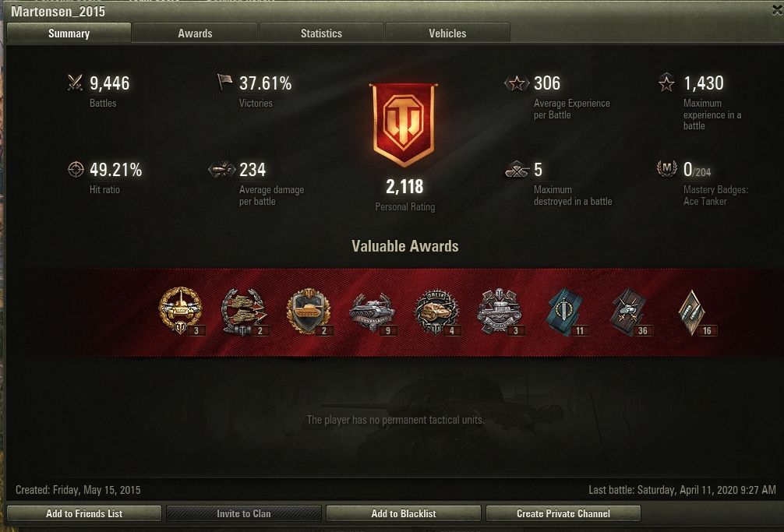Viewport: 784px width, 532px height.
Task: Click the award medal showing count 36
Action: tap(630, 312)
